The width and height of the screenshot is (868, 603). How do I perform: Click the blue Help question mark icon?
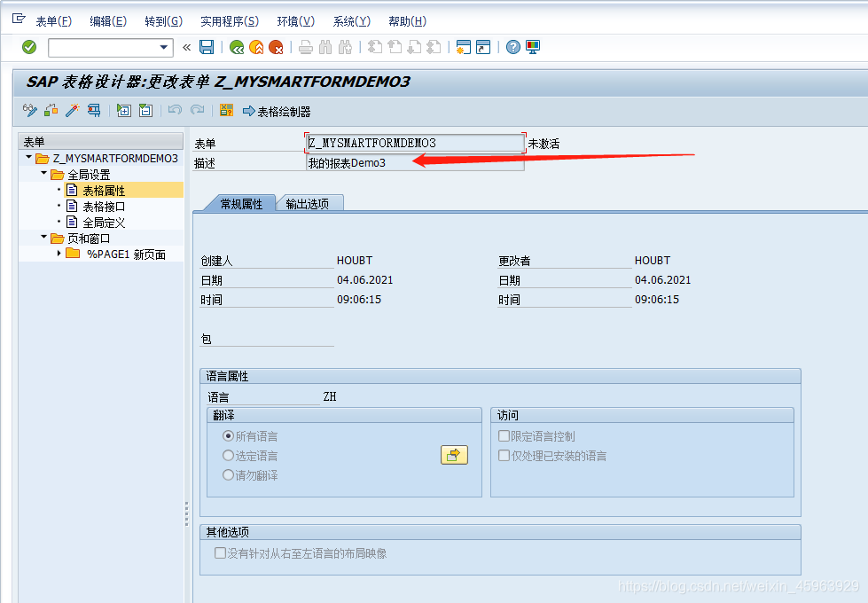[513, 48]
